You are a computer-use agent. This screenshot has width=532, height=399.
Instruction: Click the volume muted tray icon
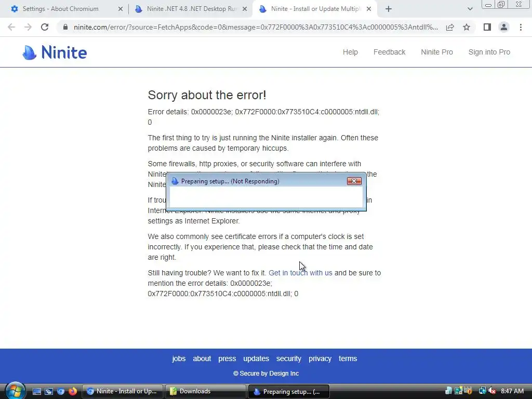[492, 391]
